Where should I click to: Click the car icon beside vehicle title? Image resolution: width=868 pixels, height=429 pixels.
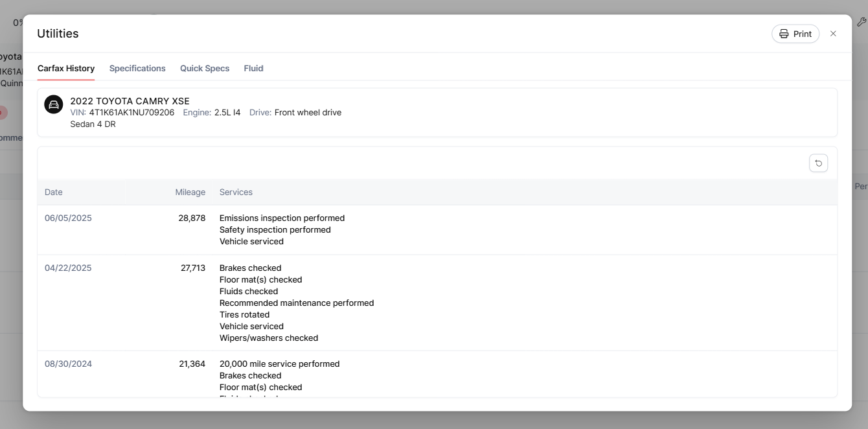point(54,104)
